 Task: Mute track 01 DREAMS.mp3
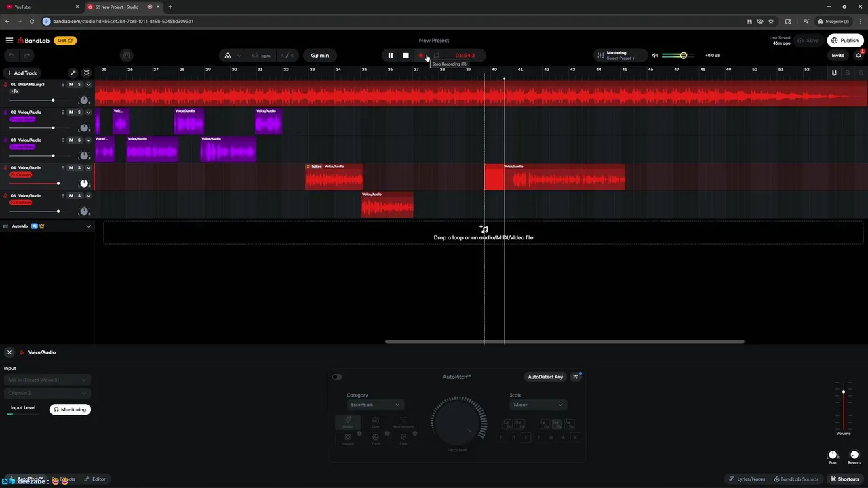(x=71, y=85)
